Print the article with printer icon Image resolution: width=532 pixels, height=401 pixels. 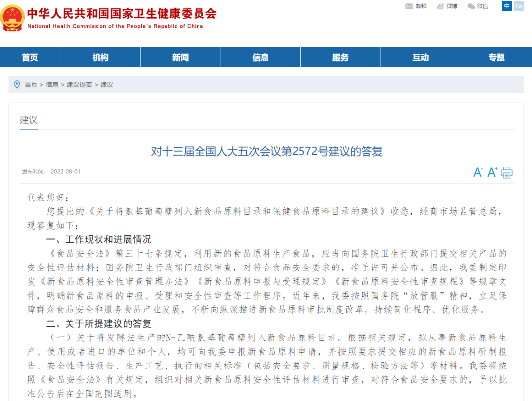tap(507, 173)
